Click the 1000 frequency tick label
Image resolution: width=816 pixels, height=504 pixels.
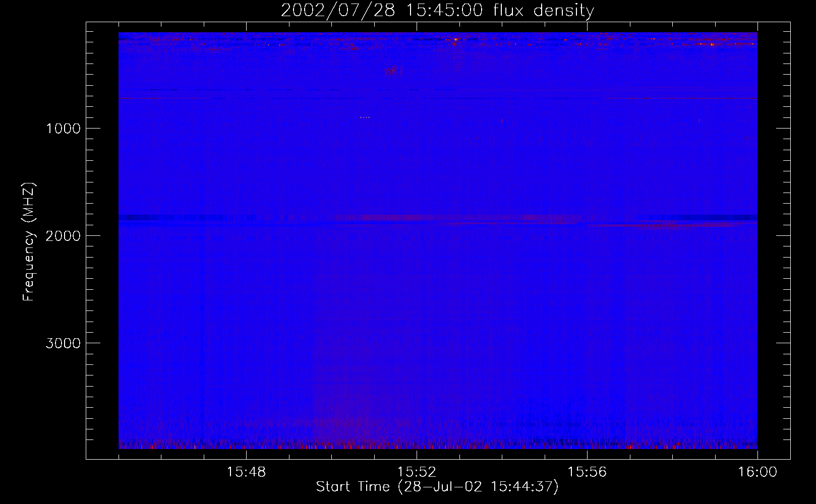click(x=63, y=129)
